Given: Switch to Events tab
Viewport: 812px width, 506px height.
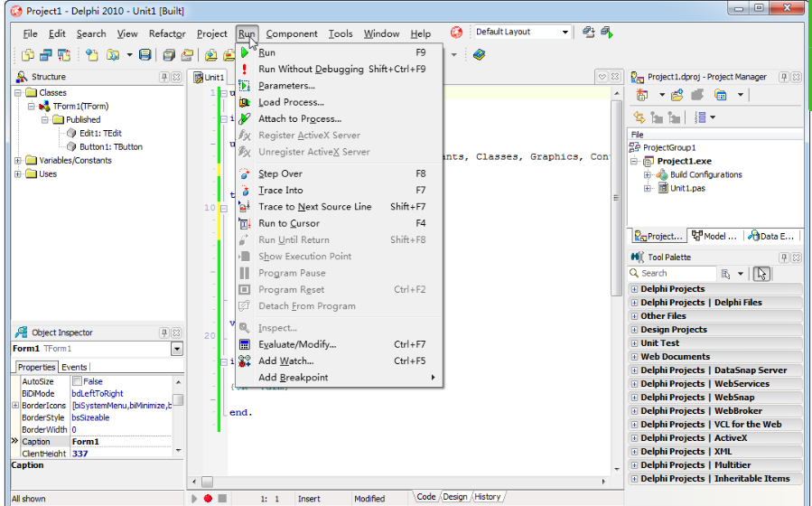Looking at the screenshot, I should (x=74, y=367).
